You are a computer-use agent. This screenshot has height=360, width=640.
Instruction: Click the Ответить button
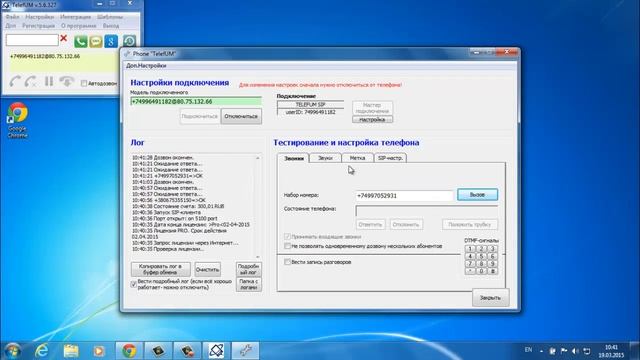pos(370,224)
